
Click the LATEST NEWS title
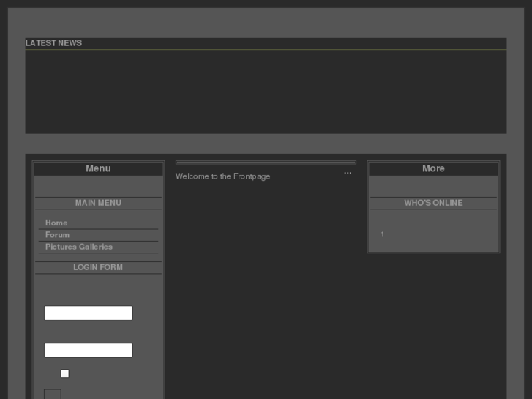tap(53, 43)
